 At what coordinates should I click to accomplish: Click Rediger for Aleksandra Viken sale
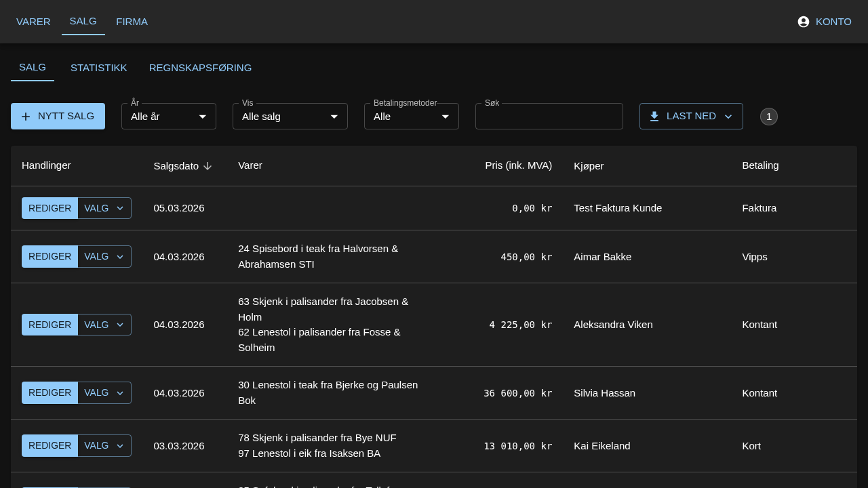click(50, 325)
